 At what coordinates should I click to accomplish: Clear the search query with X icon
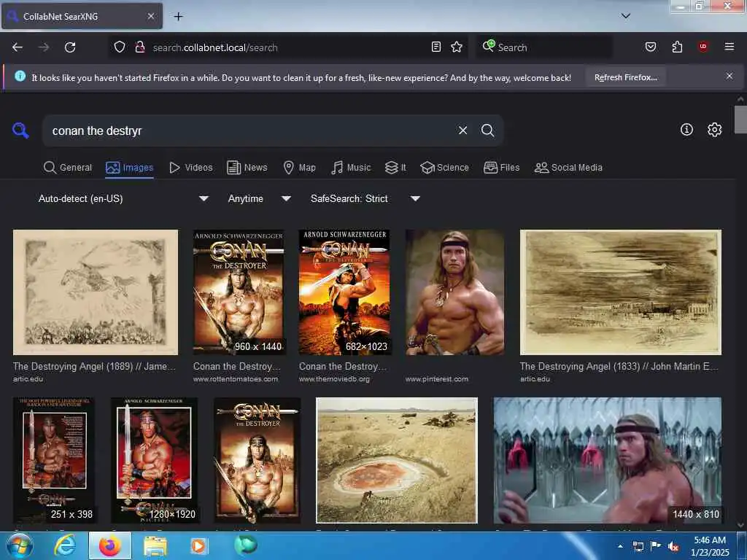click(x=462, y=131)
